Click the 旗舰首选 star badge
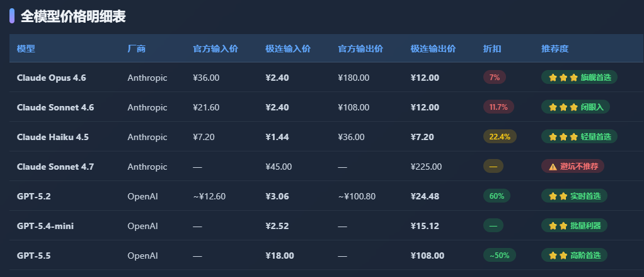This screenshot has height=277, width=644. coord(579,77)
